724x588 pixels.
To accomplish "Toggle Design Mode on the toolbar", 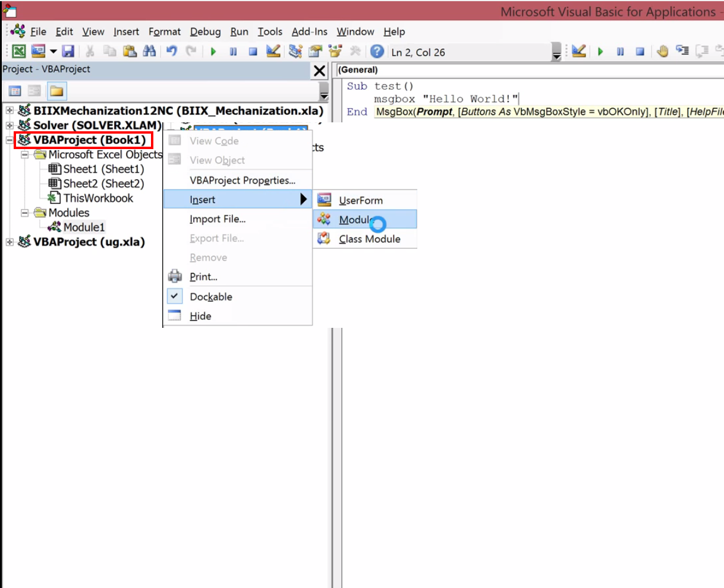I will point(273,52).
